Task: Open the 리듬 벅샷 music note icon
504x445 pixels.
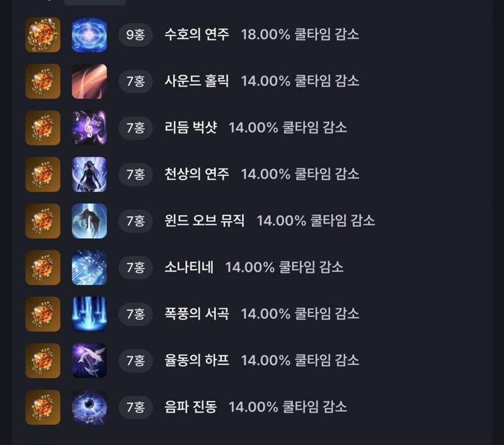Action: [x=89, y=128]
